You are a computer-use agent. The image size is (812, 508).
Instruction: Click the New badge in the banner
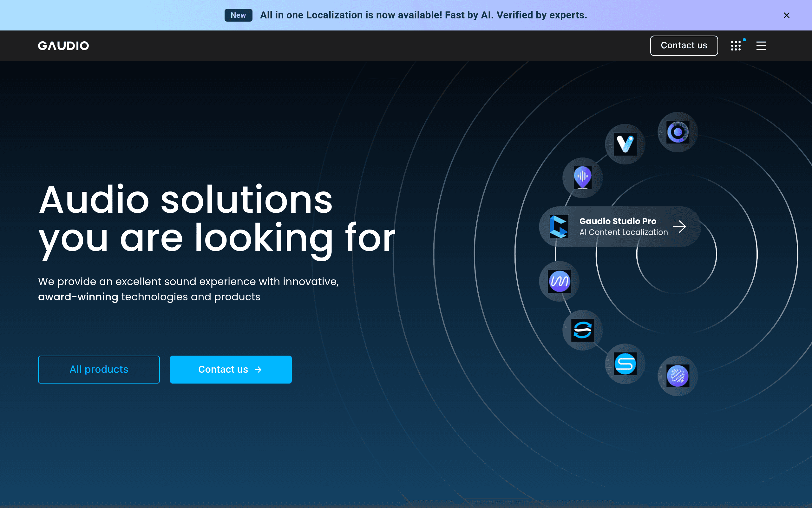(x=238, y=15)
